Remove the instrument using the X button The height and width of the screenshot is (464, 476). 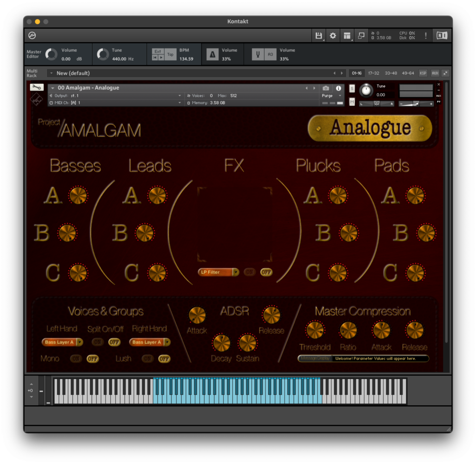[x=438, y=85]
